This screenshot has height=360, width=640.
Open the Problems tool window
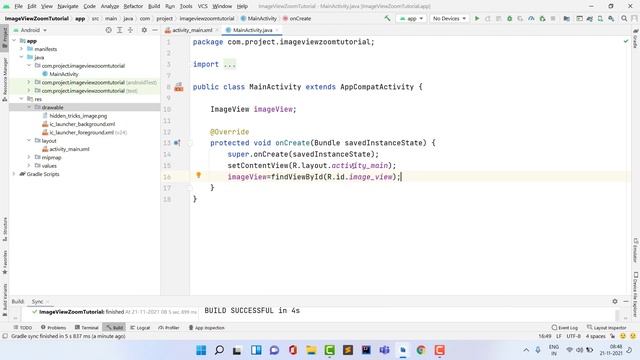(x=53, y=327)
